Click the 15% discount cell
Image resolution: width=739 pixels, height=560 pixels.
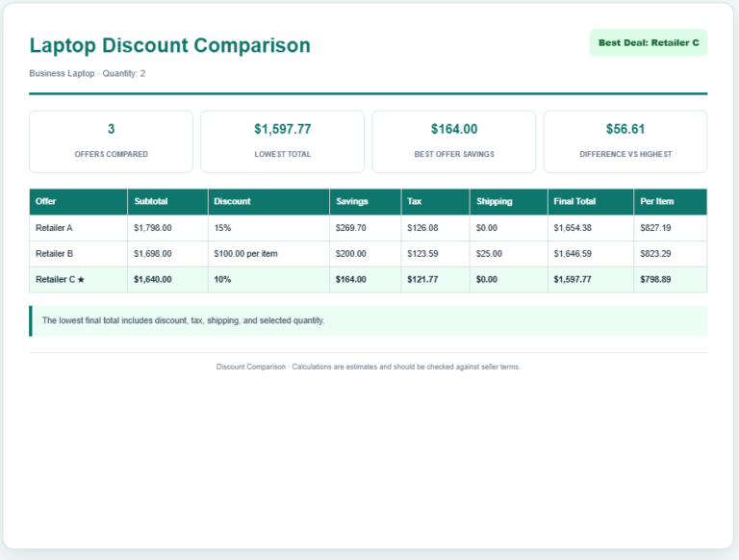(268, 228)
